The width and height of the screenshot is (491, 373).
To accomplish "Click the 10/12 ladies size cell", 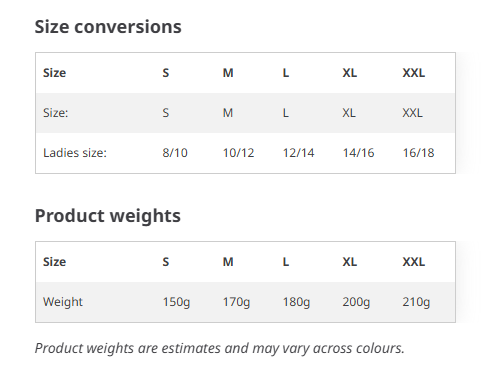I will [238, 153].
